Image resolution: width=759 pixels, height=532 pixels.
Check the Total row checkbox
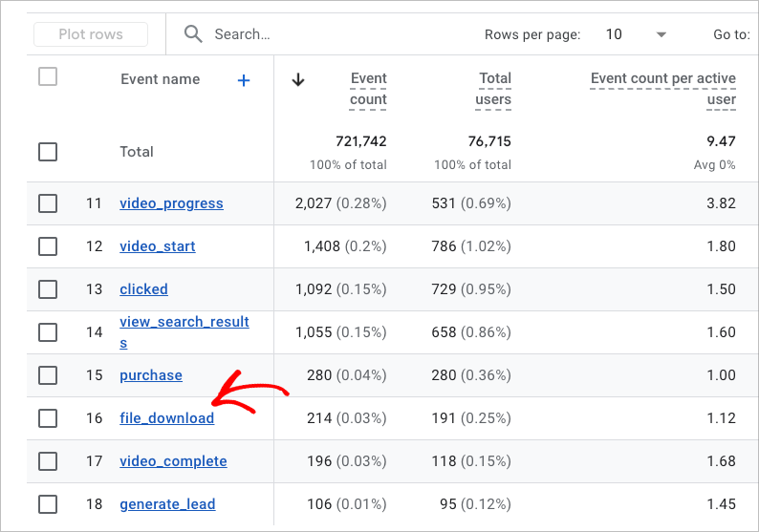tap(48, 152)
